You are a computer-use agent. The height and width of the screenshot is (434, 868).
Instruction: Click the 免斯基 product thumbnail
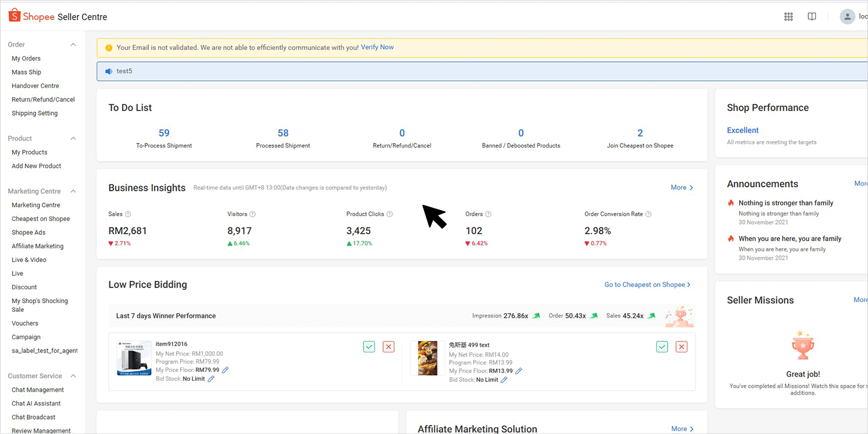pos(427,358)
